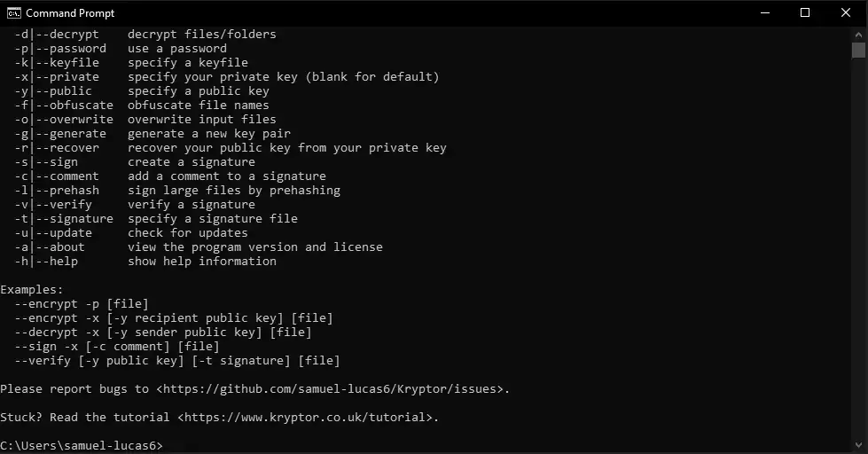Maximize the Command Prompt window

(x=805, y=12)
